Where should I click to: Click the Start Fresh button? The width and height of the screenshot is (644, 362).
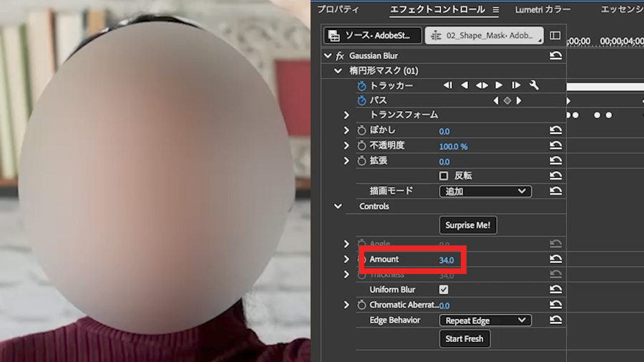pyautogui.click(x=464, y=339)
